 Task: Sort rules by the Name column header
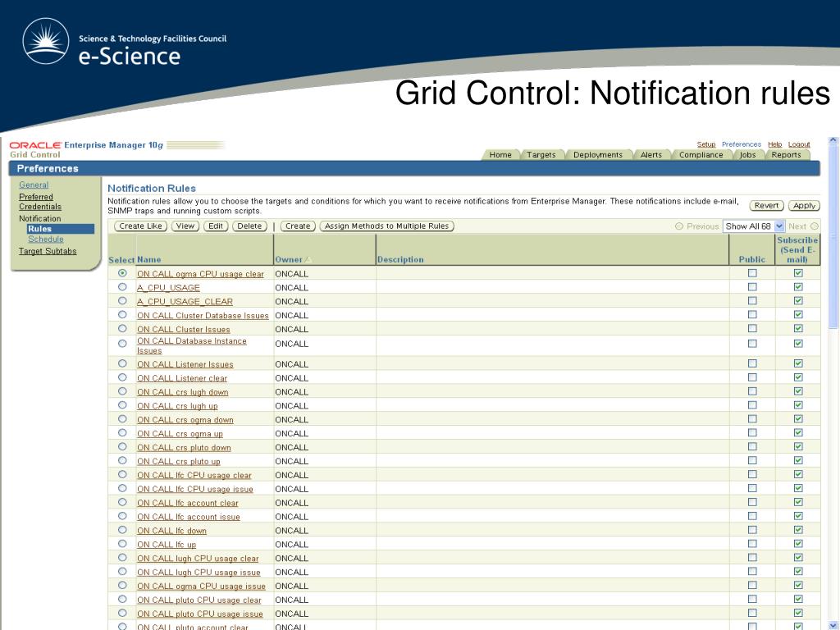coord(149,260)
